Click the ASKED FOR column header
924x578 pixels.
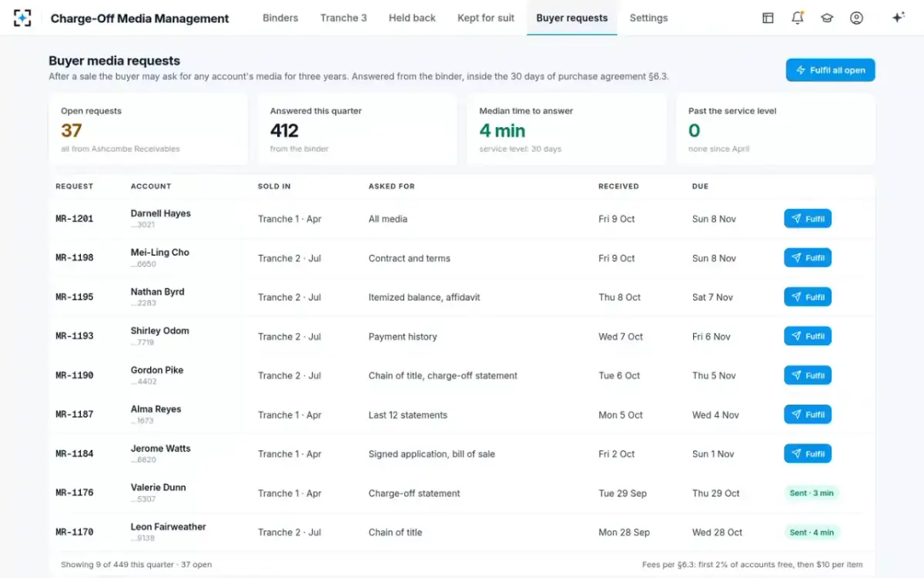(x=391, y=187)
